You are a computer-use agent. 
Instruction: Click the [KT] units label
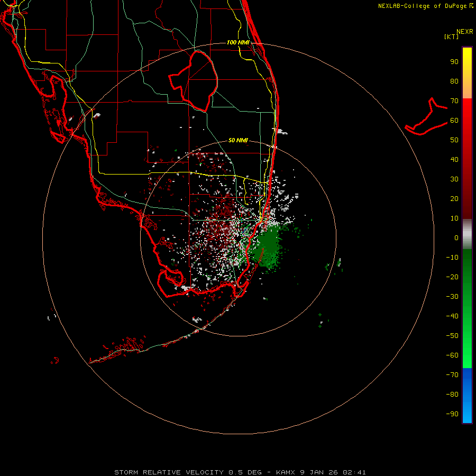click(x=452, y=36)
